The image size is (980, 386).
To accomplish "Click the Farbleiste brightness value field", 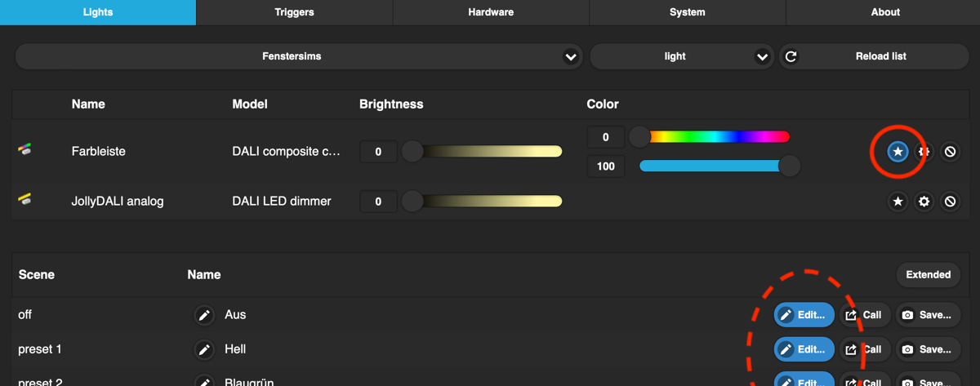I will pyautogui.click(x=378, y=152).
